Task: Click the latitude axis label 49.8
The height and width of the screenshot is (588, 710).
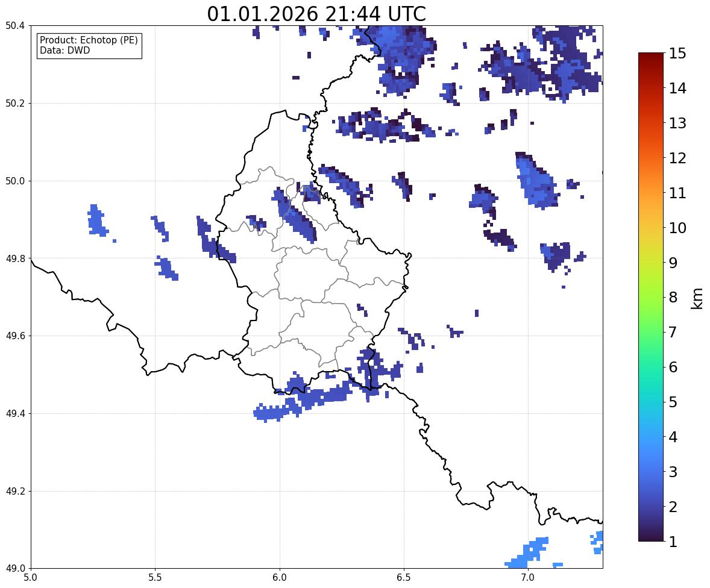Action: (15, 258)
